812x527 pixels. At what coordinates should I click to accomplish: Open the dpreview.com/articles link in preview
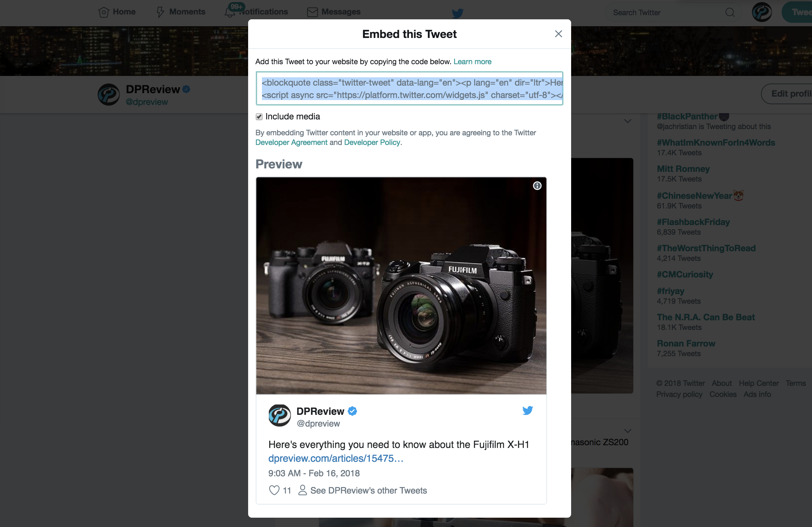(x=336, y=458)
